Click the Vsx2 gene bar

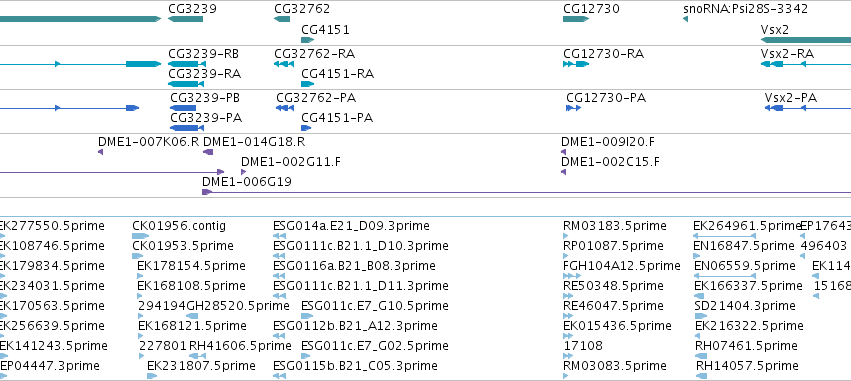(806, 40)
